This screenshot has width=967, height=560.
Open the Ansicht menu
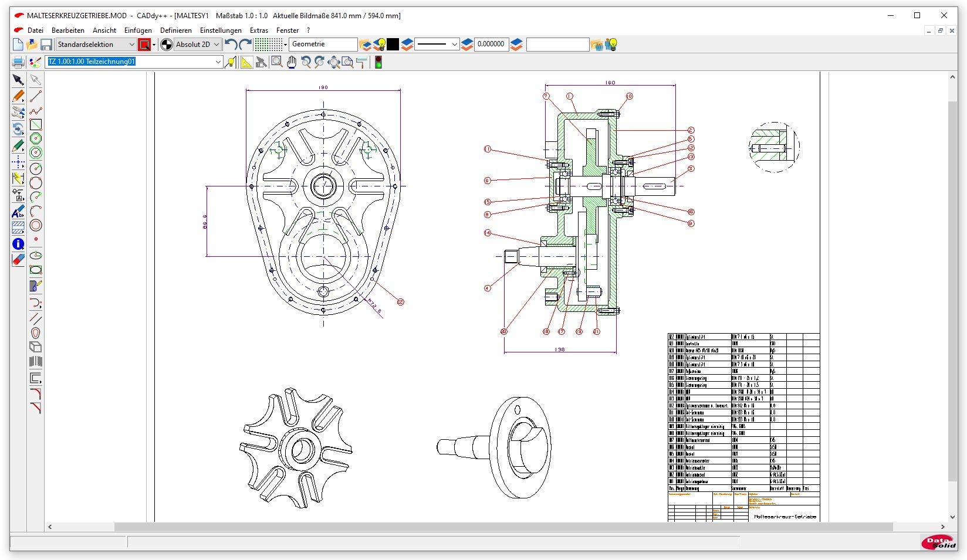(104, 30)
